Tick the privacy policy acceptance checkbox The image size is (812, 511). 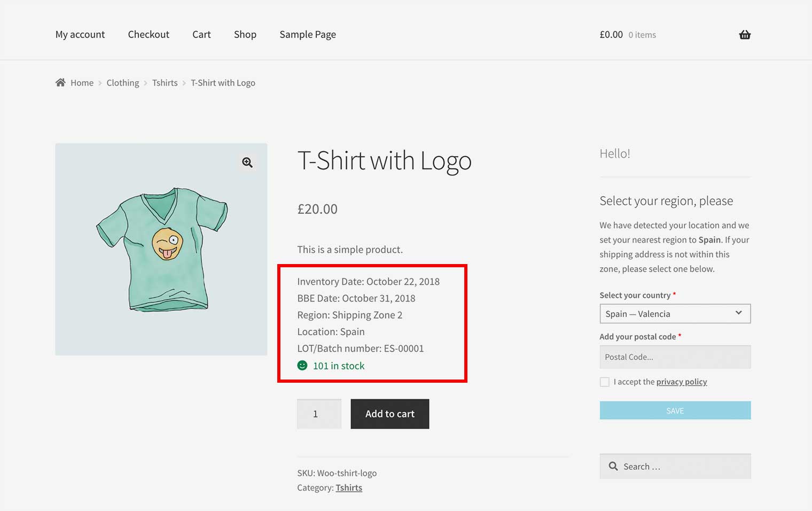point(605,382)
